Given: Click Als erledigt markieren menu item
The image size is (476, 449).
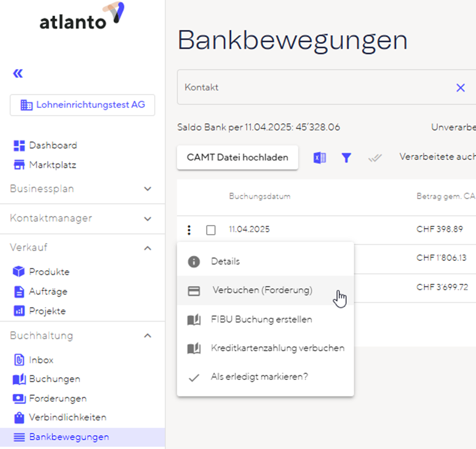Looking at the screenshot, I should coord(259,377).
